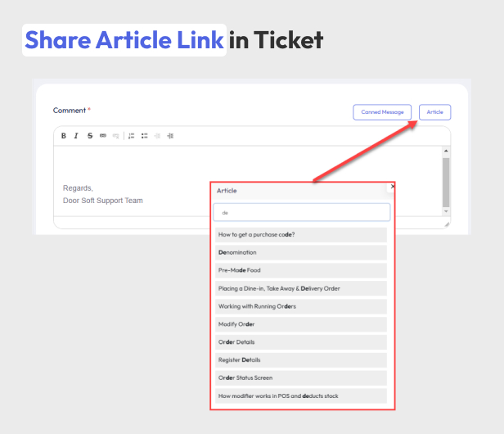Select 'How to get a purchase code?' article
504x434 pixels.
pos(301,234)
